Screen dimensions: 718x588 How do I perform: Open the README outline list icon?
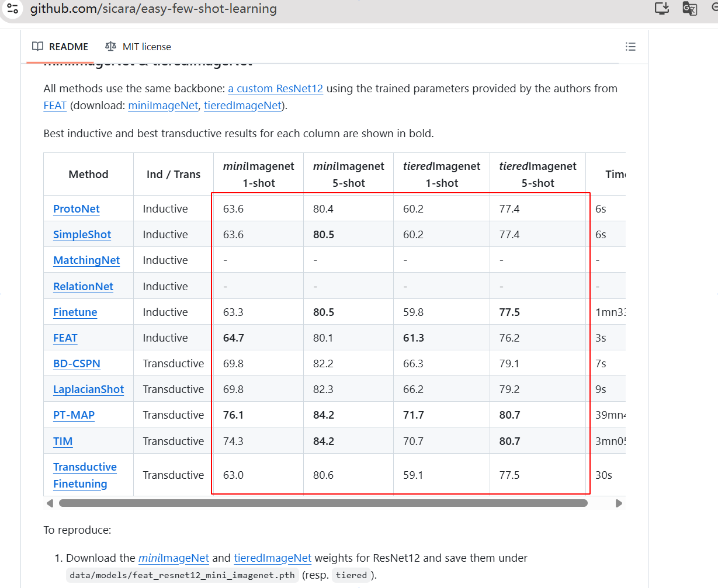tap(630, 47)
